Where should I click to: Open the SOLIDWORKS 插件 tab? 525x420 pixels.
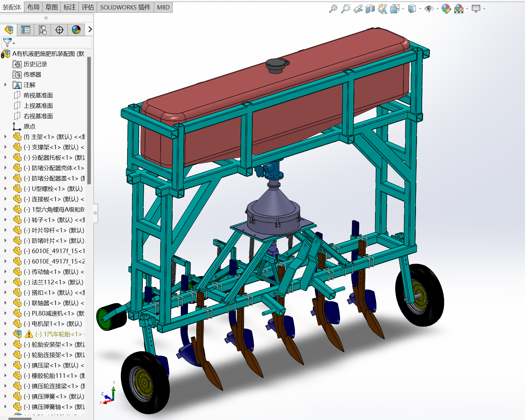click(x=125, y=7)
